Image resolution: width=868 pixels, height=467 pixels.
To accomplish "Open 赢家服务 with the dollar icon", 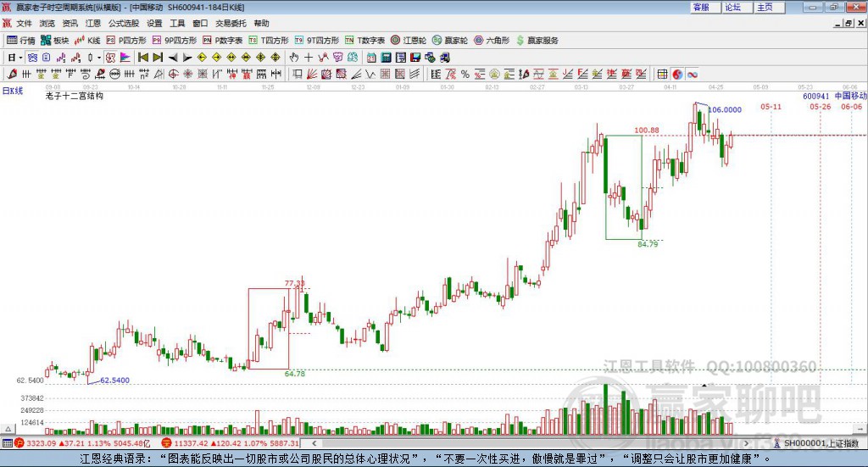I will (x=537, y=41).
